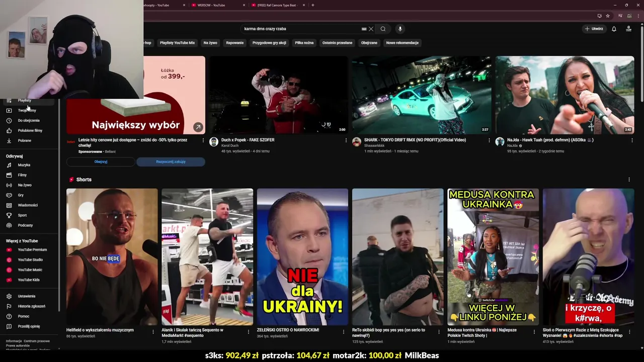
Task: Select the Playlisty YouTube Mix chip
Action: point(177,43)
